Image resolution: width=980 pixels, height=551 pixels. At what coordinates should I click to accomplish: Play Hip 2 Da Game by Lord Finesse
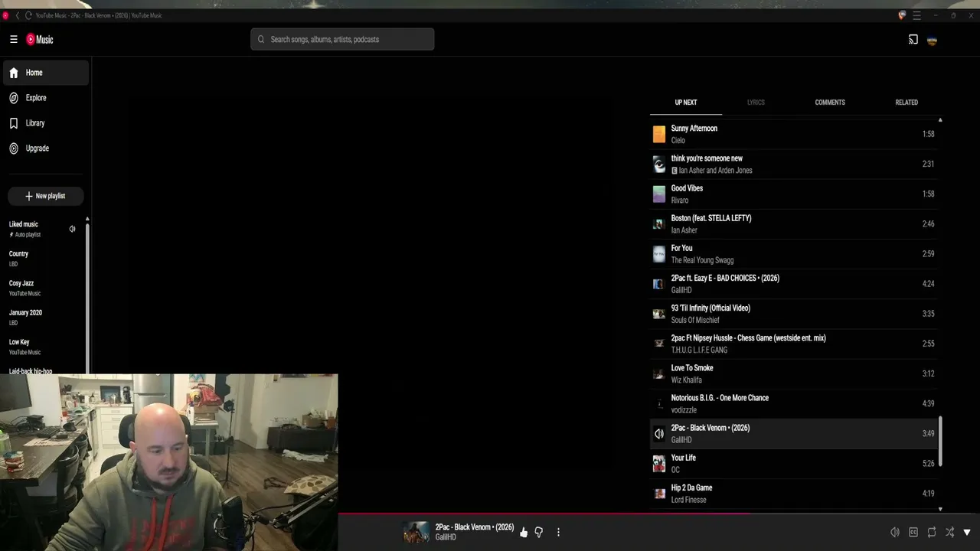795,494
